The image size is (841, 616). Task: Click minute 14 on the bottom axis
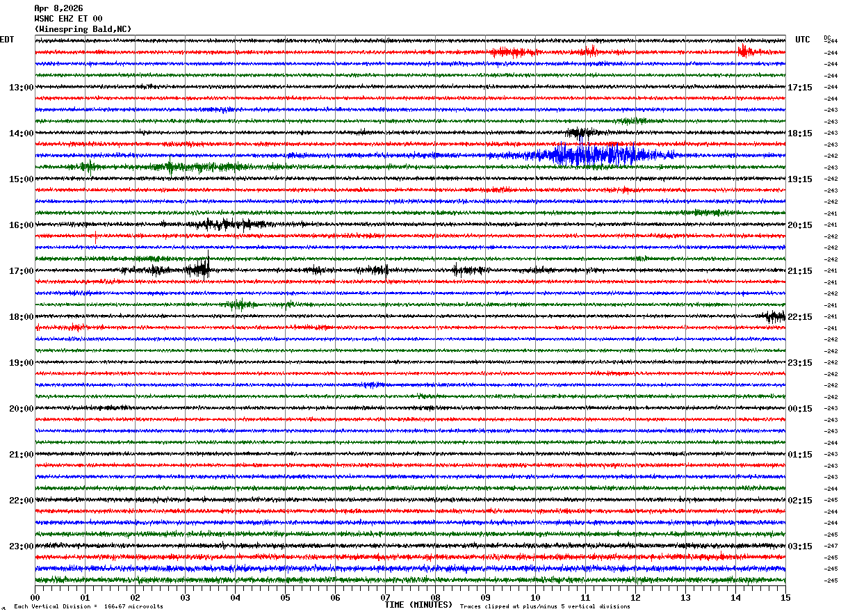click(735, 597)
